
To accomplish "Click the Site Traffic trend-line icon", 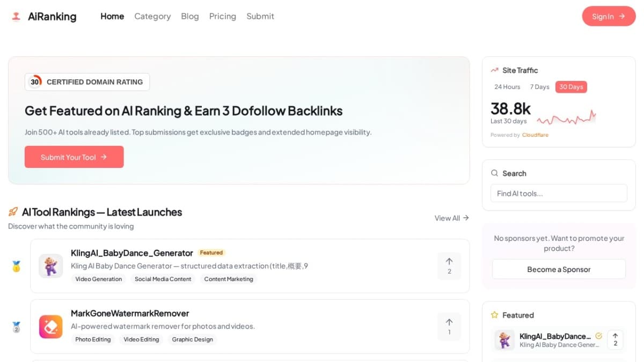I will [494, 70].
